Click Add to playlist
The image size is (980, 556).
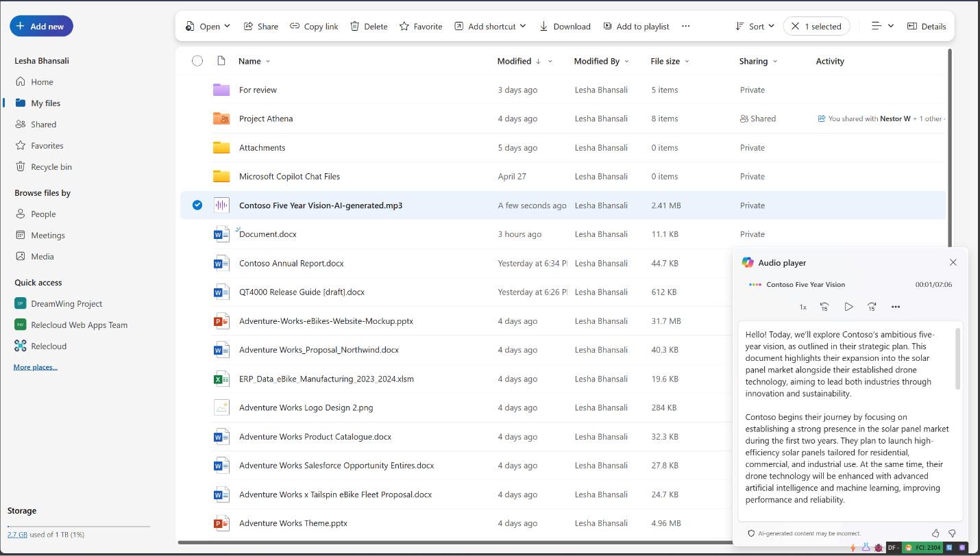point(636,26)
